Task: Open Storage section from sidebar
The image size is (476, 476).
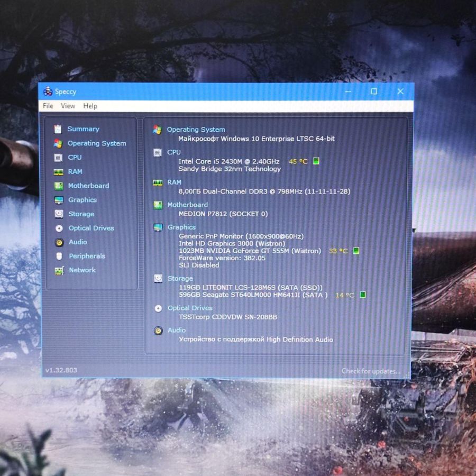Action: (81, 214)
